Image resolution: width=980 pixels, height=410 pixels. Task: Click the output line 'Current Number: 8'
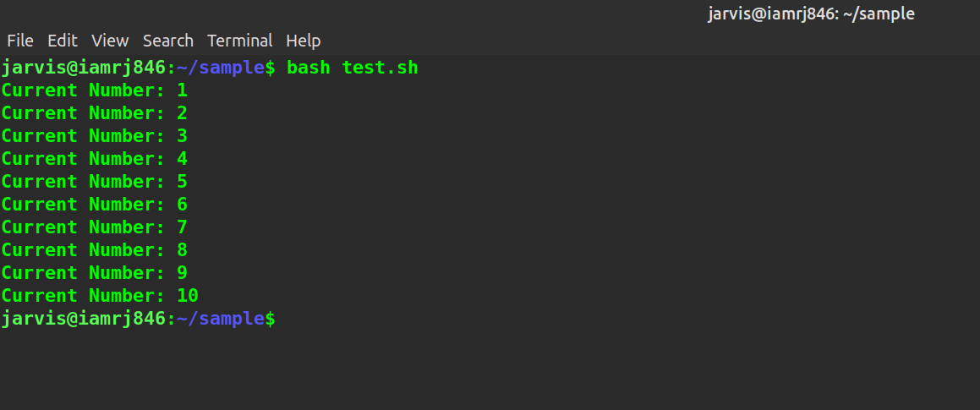95,250
